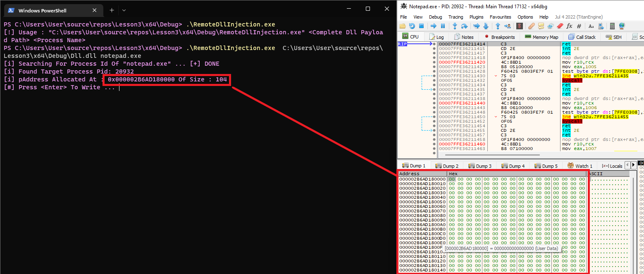Open the Help menu
The height and width of the screenshot is (274, 644).
pyautogui.click(x=544, y=17)
